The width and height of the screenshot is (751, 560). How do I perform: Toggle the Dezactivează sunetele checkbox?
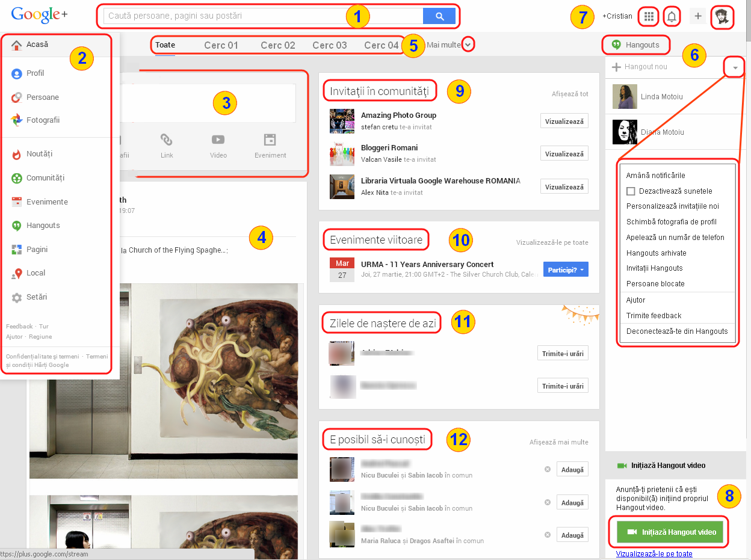[631, 191]
